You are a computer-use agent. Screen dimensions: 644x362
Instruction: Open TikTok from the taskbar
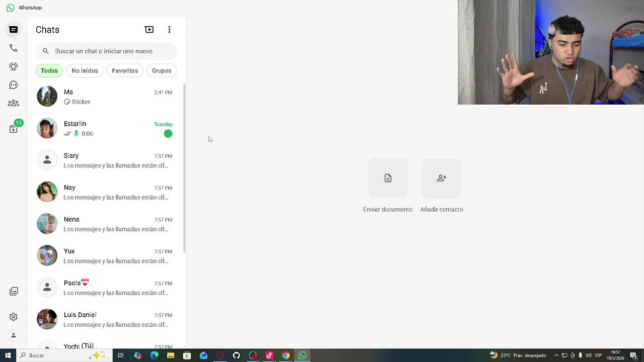coord(269,355)
